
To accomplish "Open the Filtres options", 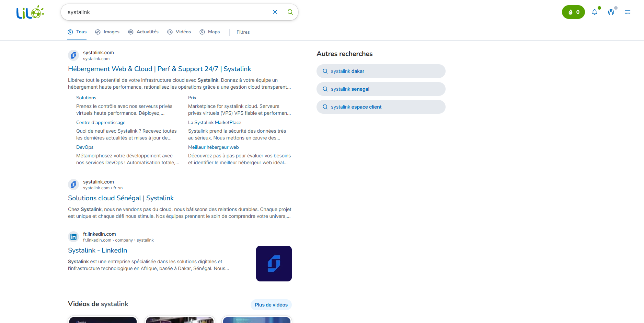I will pyautogui.click(x=243, y=32).
